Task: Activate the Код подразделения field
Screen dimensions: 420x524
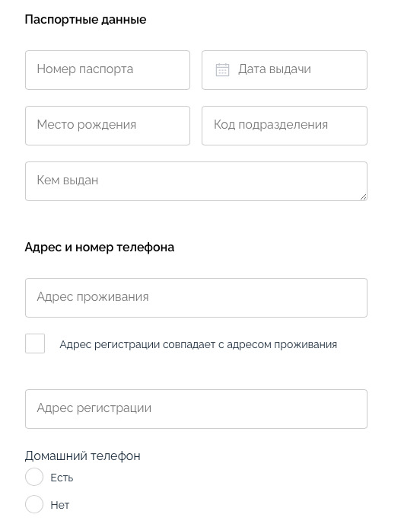Action: (285, 126)
